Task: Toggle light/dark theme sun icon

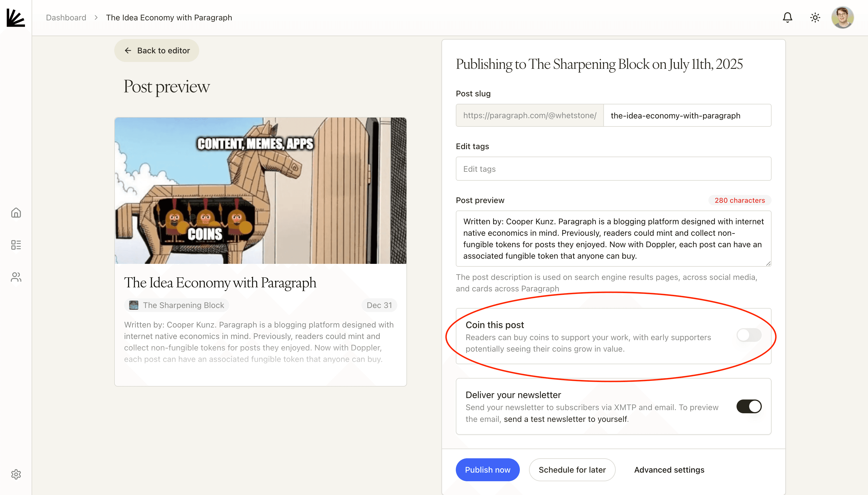Action: click(x=815, y=17)
